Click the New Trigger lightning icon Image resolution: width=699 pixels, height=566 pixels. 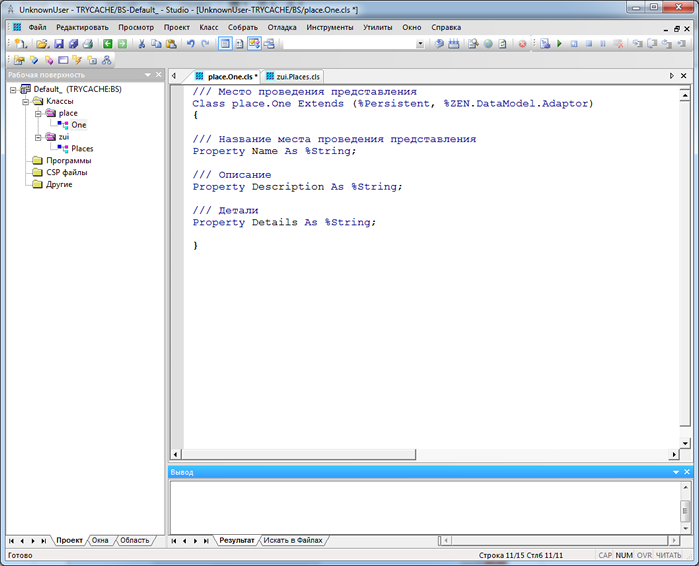77,60
